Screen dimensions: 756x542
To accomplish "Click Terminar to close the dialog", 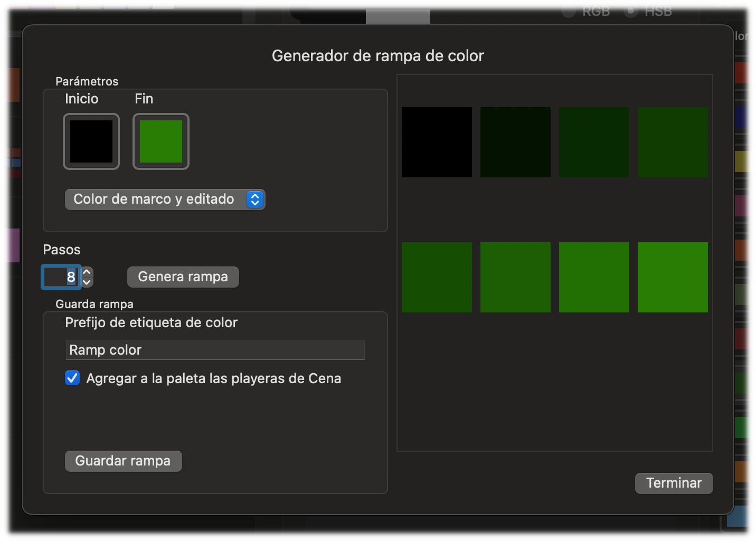I will click(674, 483).
